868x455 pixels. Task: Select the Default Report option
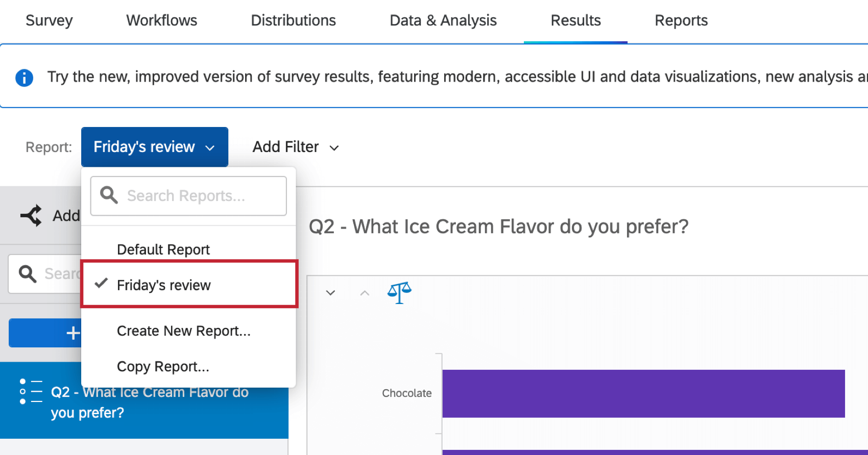163,249
